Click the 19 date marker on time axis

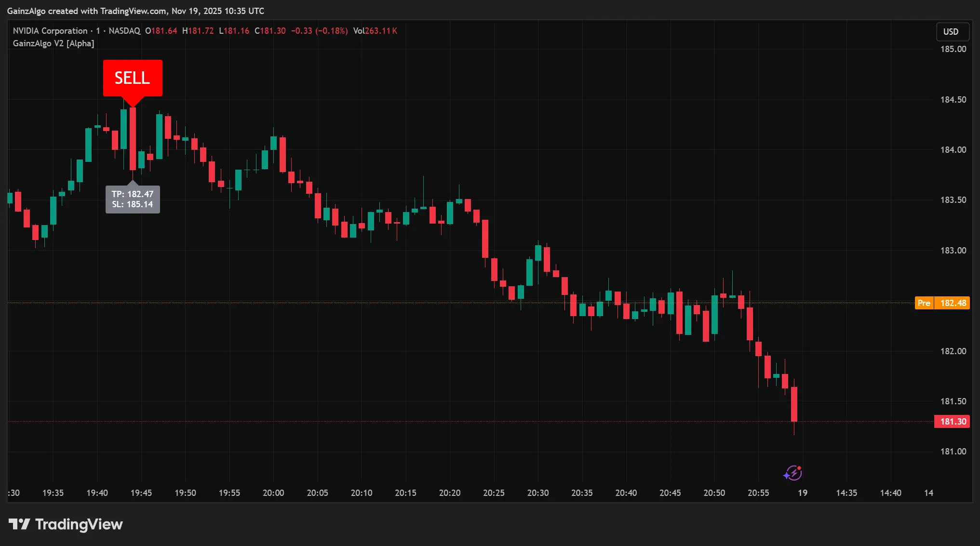803,493
